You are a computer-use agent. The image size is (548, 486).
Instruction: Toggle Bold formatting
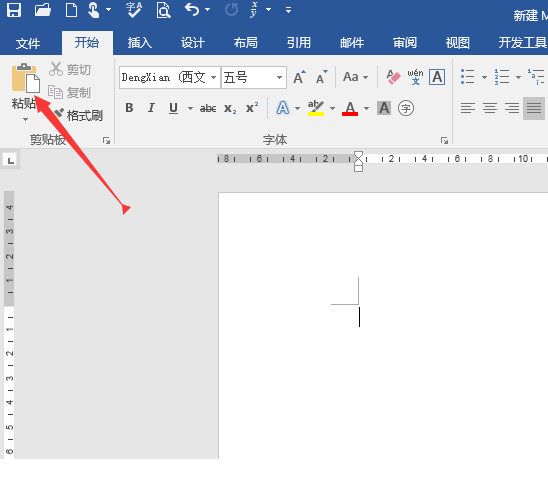[129, 108]
